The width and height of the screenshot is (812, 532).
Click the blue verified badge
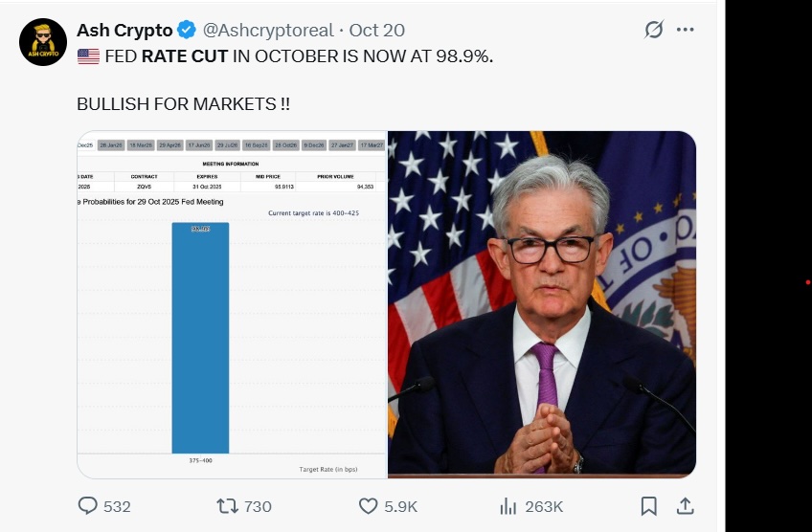pyautogui.click(x=187, y=31)
